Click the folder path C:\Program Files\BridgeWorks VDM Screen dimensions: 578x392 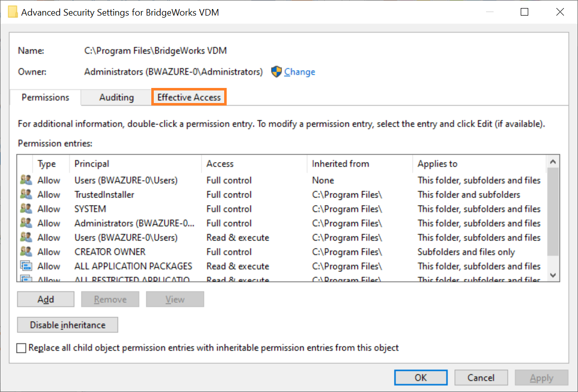click(x=156, y=50)
